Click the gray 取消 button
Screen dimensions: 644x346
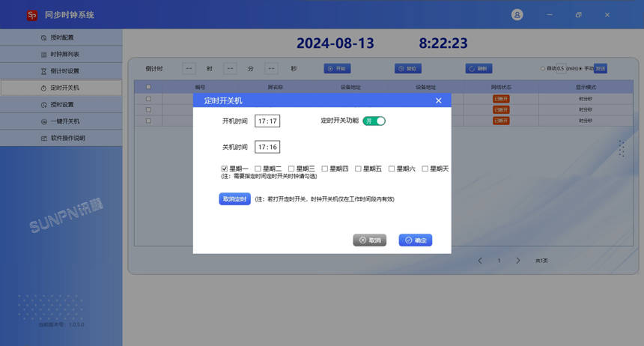(370, 240)
